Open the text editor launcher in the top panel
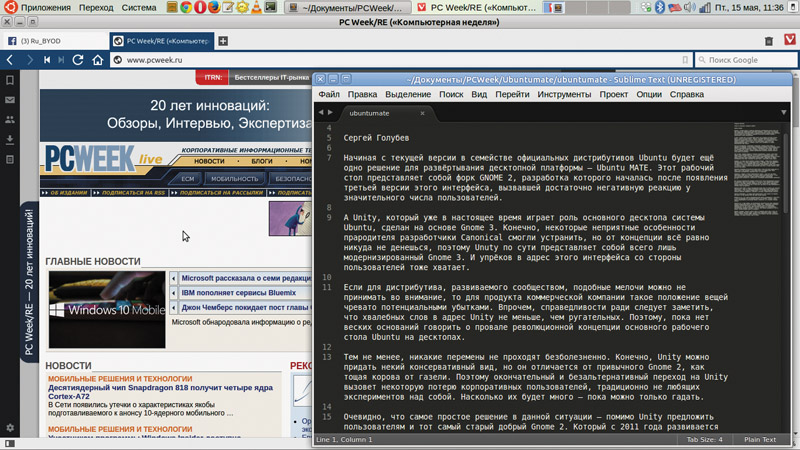Screen dimensions: 800x450 (228, 7)
